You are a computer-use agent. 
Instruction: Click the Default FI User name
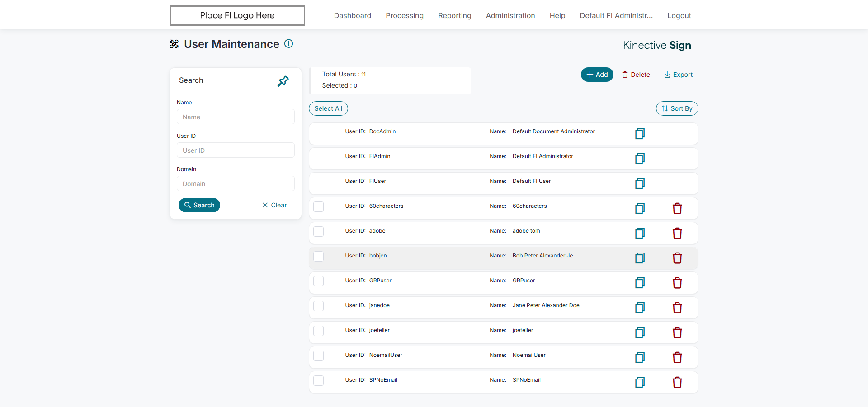tap(532, 181)
